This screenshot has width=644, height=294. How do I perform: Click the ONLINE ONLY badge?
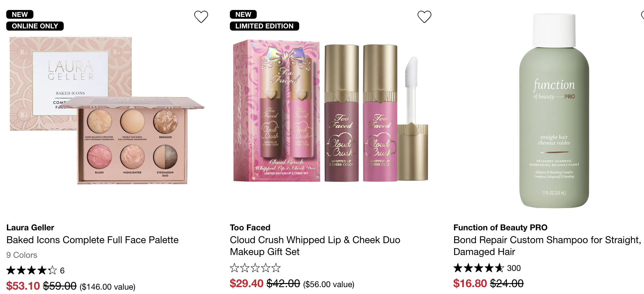[35, 26]
